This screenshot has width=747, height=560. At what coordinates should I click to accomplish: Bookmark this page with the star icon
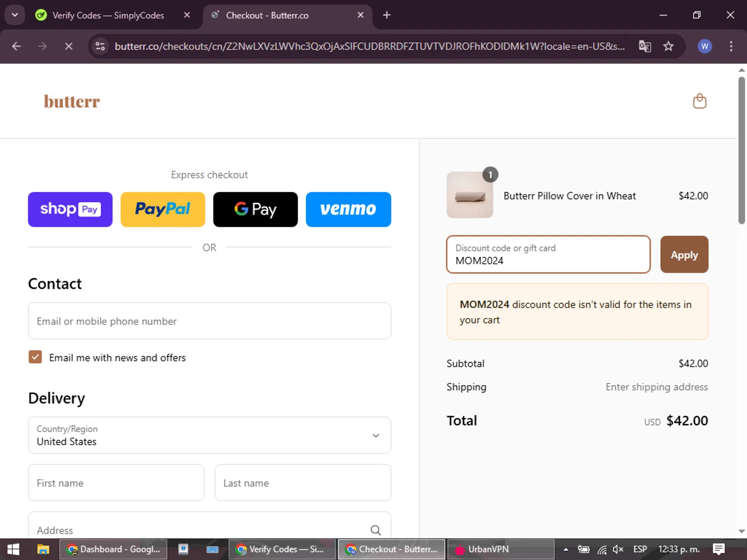coord(668,46)
